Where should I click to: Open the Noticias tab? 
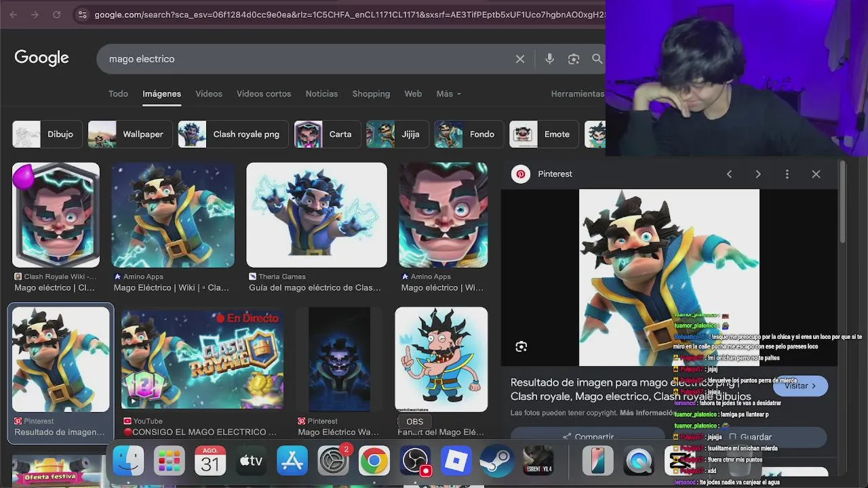pos(321,94)
